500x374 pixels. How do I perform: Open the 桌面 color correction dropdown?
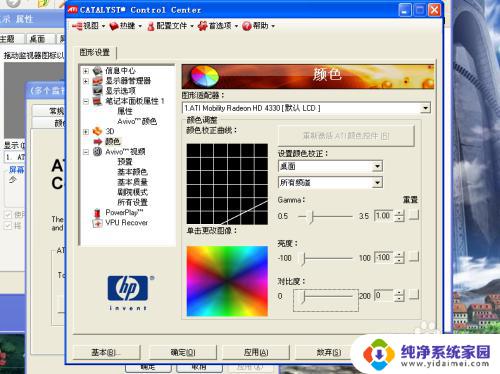[377, 166]
